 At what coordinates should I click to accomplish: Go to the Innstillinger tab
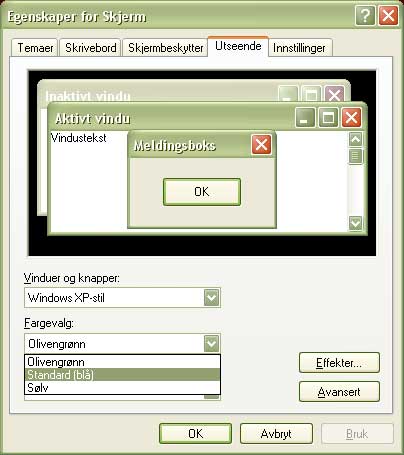299,48
